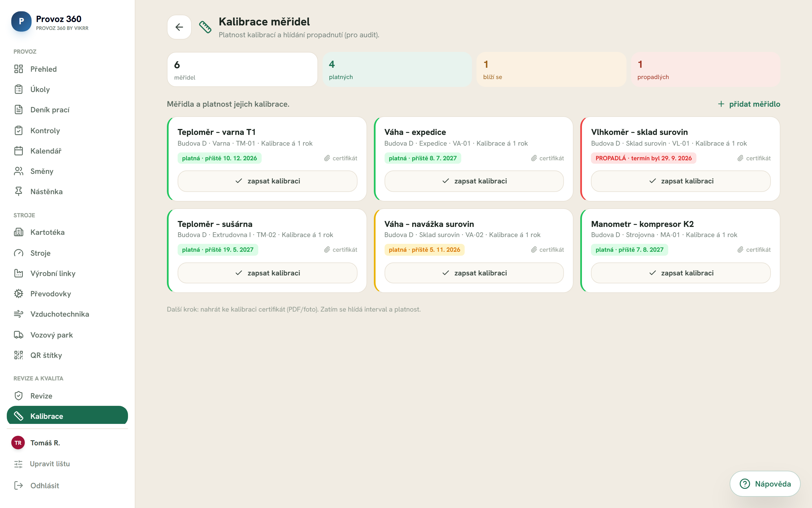812x508 pixels.
Task: Select the 1 blíží se summary card
Action: click(x=551, y=69)
